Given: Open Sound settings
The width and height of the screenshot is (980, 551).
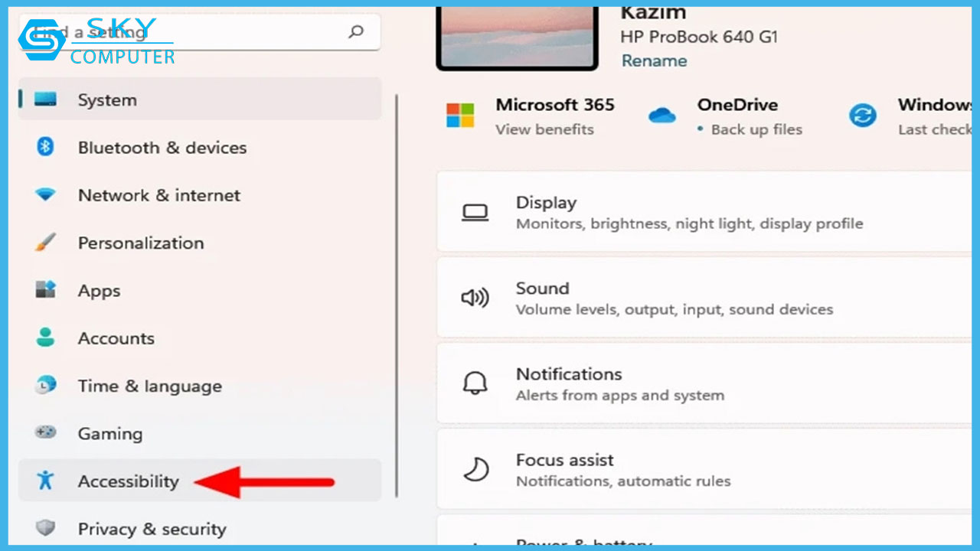Looking at the screenshot, I should [689, 298].
